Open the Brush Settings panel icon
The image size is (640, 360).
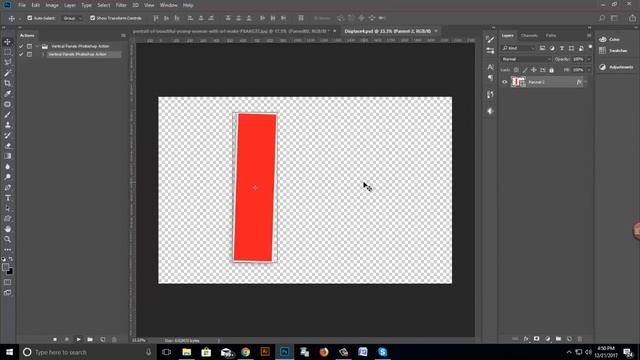pyautogui.click(x=490, y=40)
